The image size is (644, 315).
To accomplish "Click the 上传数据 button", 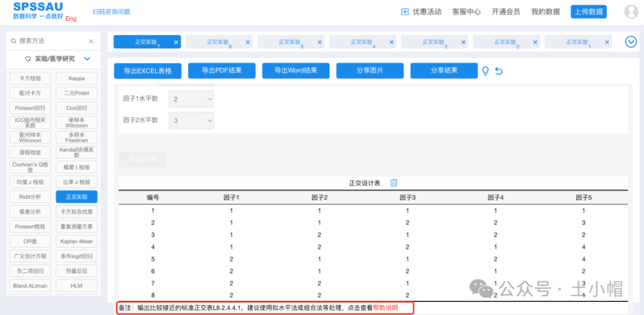I will (x=589, y=12).
